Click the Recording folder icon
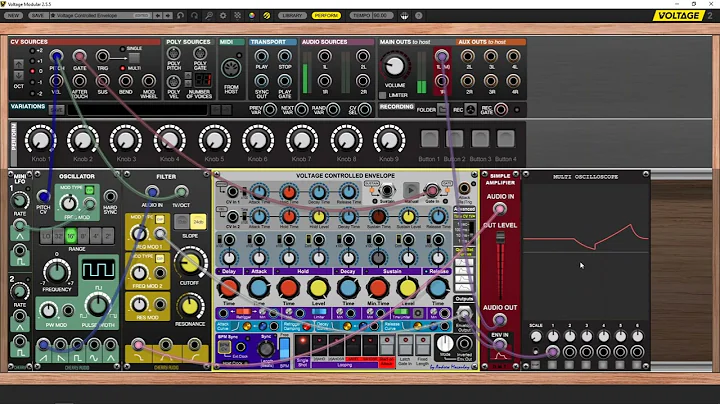This screenshot has height=404, width=720. click(x=442, y=110)
